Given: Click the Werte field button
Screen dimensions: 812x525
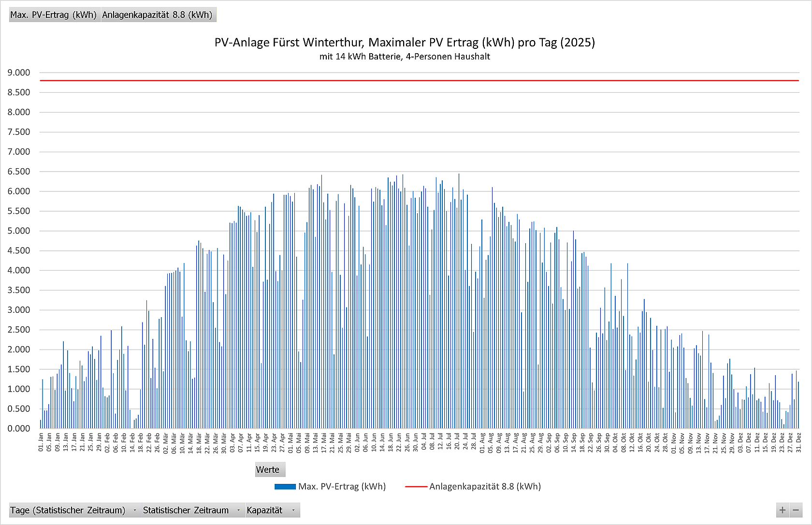Looking at the screenshot, I should (x=268, y=470).
